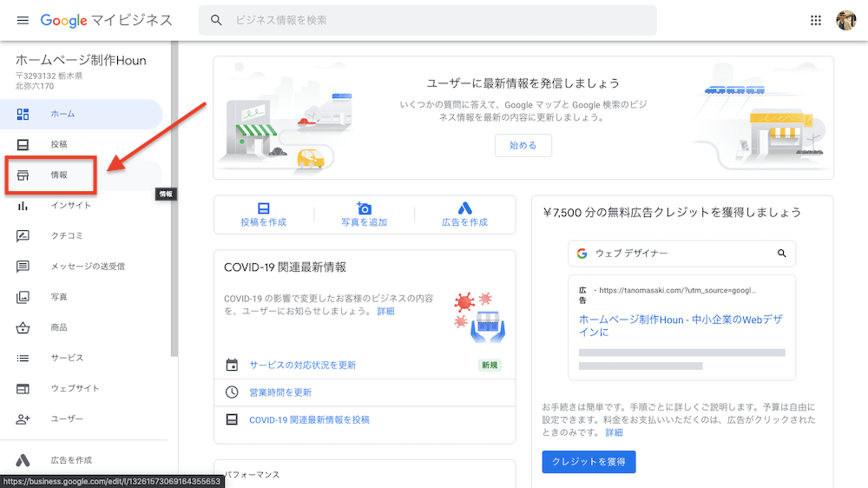Open COVID-19 関連最新情報を投稿 link

(x=310, y=420)
